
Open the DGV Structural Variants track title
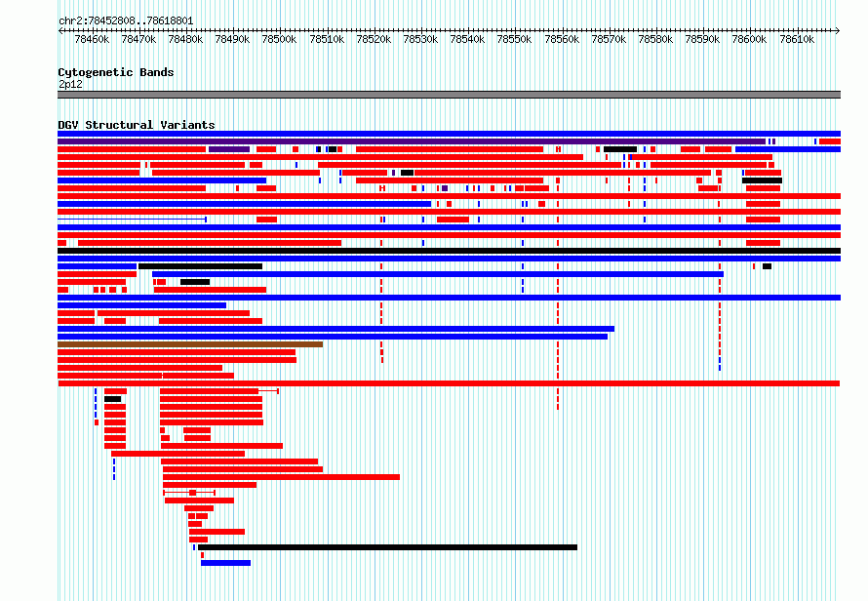137,125
